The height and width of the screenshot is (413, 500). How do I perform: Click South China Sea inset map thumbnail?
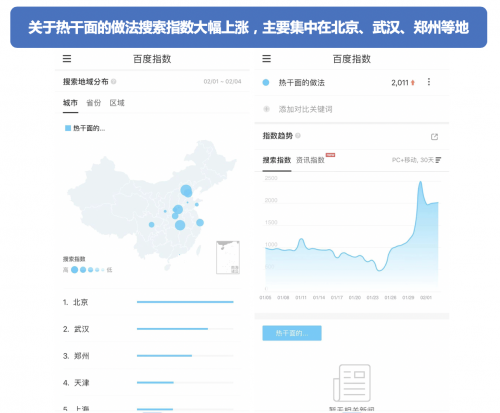click(228, 257)
